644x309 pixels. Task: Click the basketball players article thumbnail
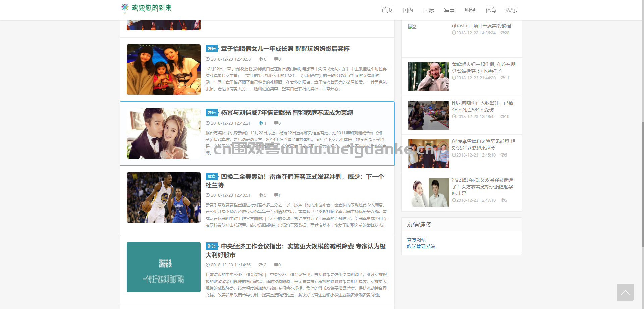164,197
